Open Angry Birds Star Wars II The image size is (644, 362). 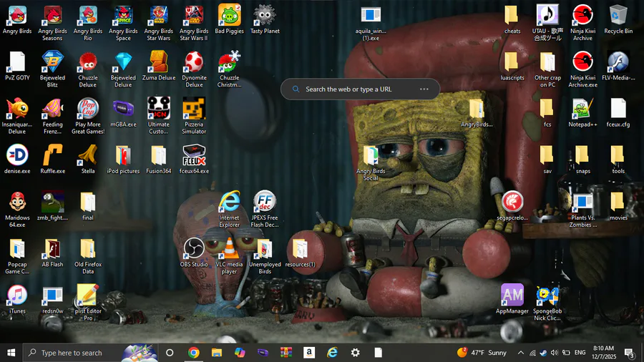click(x=194, y=23)
